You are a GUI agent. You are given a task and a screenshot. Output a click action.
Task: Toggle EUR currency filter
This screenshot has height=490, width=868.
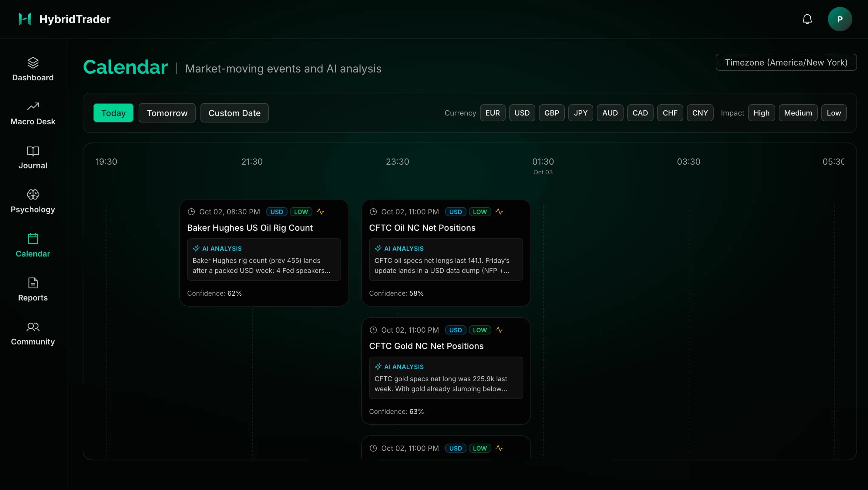point(492,113)
